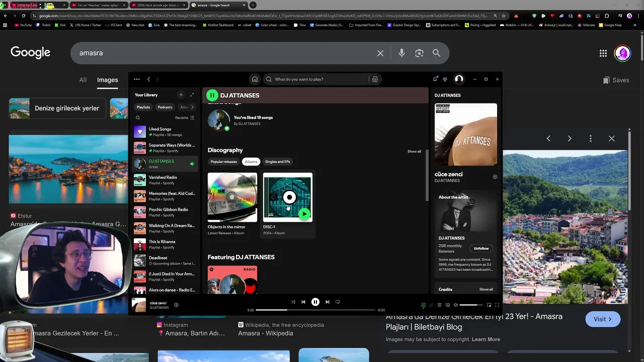This screenshot has height=362, width=644.
Task: Select Podcasts filter chip in library
Action: [x=165, y=107]
